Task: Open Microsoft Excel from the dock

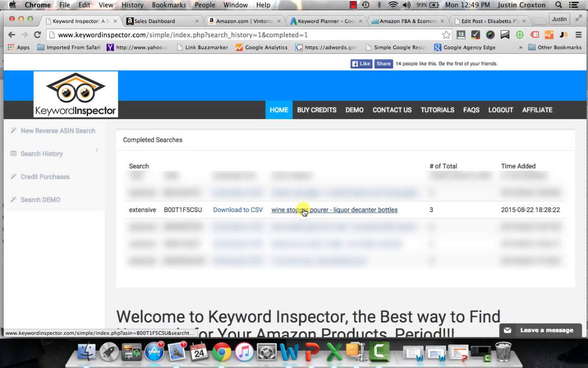Action: [334, 352]
